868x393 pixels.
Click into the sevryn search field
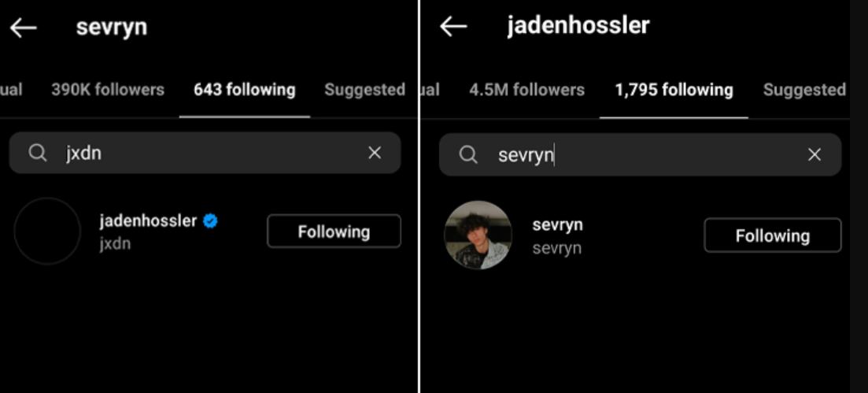[641, 154]
